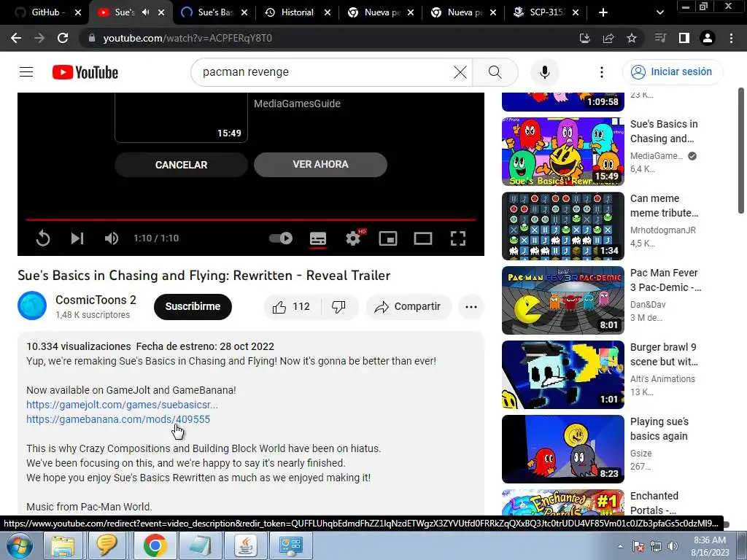
Task: Show hidden system tray icons
Action: 620,546
